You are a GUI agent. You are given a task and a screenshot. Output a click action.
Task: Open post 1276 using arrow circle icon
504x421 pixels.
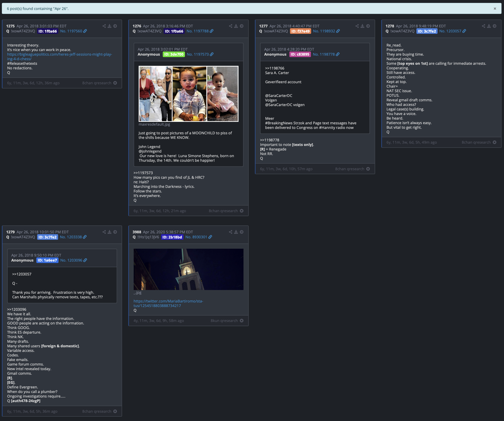[x=242, y=26]
